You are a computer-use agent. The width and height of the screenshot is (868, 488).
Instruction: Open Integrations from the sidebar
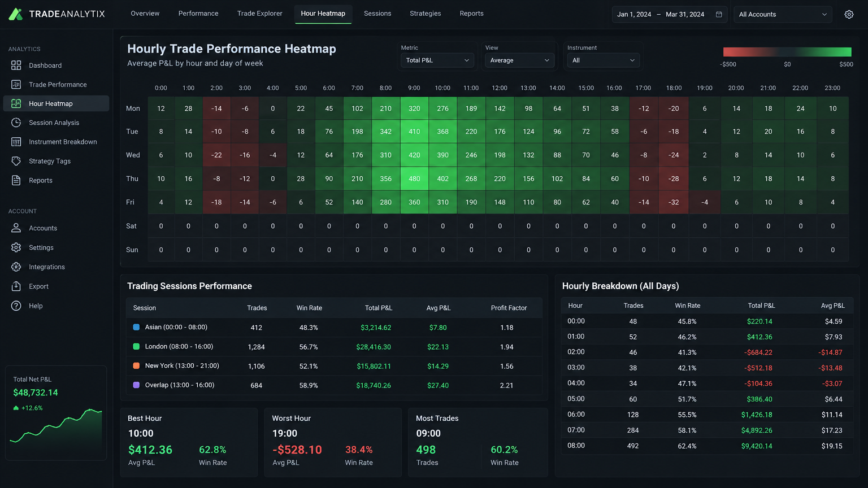pos(56,267)
